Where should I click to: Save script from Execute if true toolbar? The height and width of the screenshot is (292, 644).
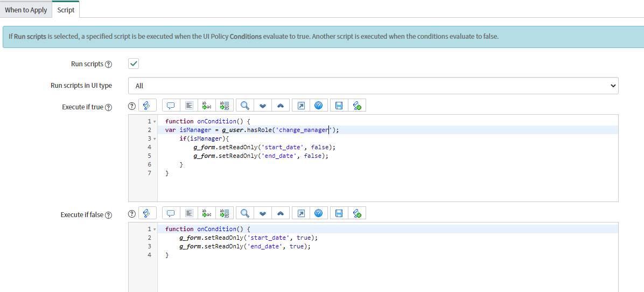[339, 106]
